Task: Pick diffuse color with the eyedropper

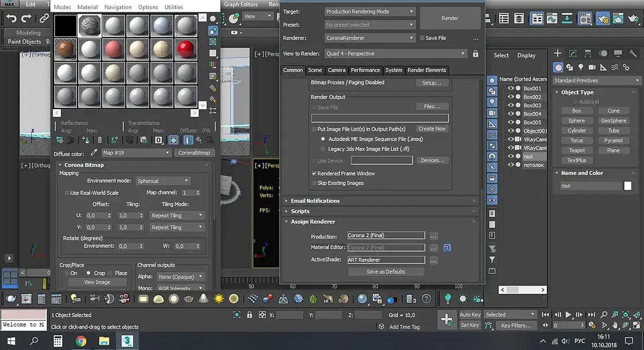Action: click(94, 153)
